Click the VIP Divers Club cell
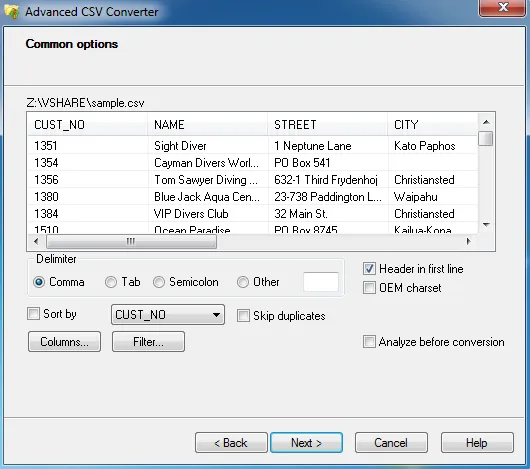This screenshot has height=469, width=530. 207,214
